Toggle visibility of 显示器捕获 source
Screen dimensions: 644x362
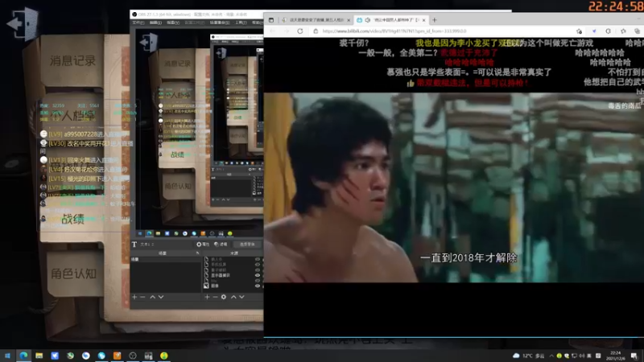258,275
